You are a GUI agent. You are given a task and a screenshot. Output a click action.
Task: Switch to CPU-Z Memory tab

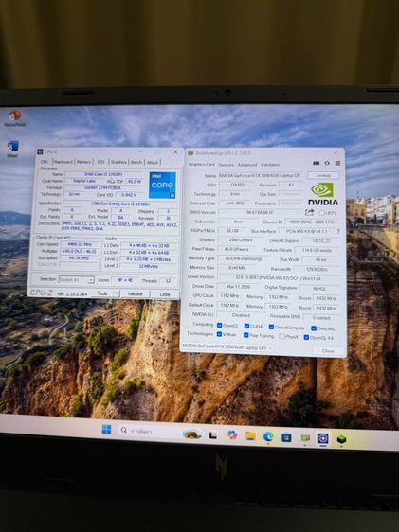[83, 162]
